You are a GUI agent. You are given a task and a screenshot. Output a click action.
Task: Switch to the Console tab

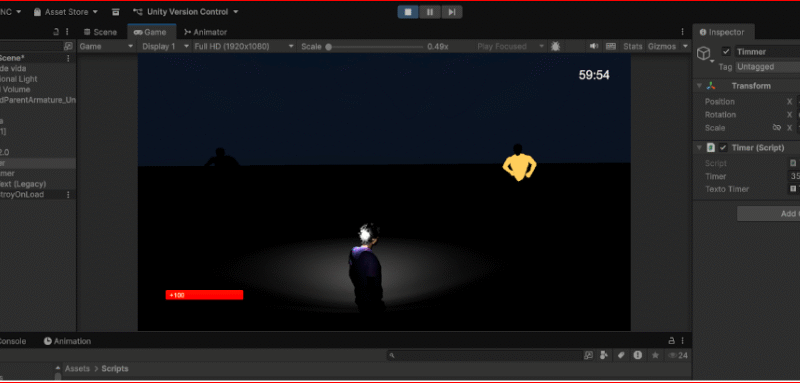coord(13,341)
